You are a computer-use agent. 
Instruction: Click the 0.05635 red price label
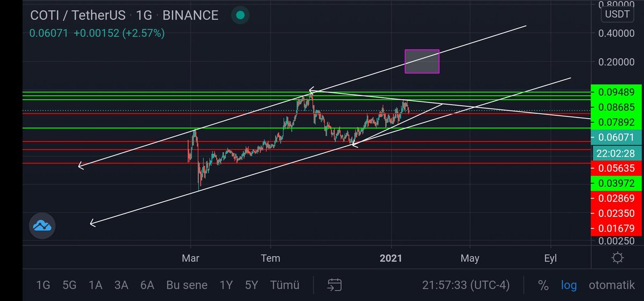pyautogui.click(x=616, y=168)
